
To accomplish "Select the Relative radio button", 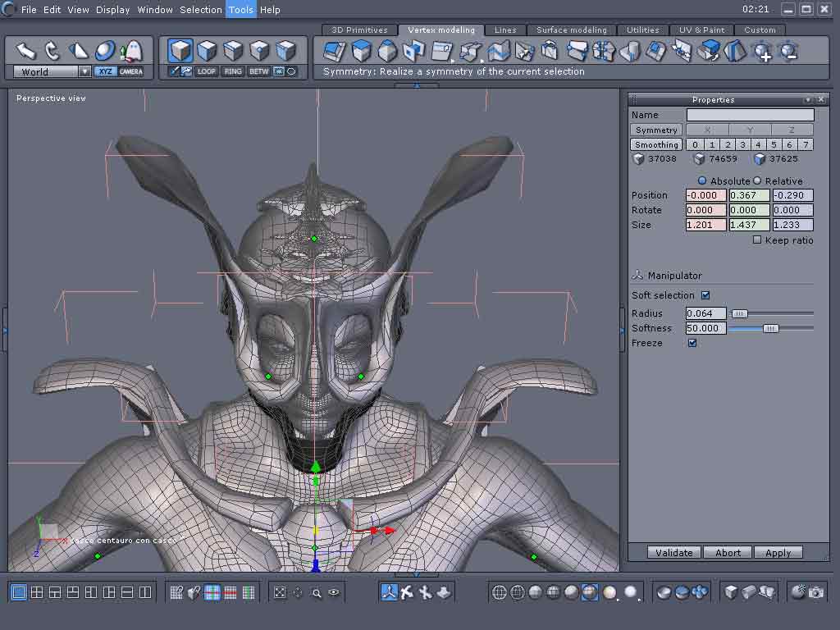I will 757,180.
